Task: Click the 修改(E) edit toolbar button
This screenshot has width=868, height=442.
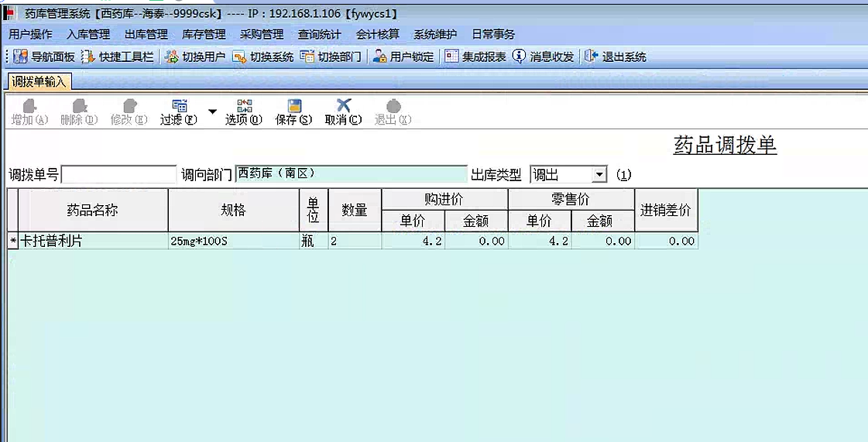Action: click(129, 112)
